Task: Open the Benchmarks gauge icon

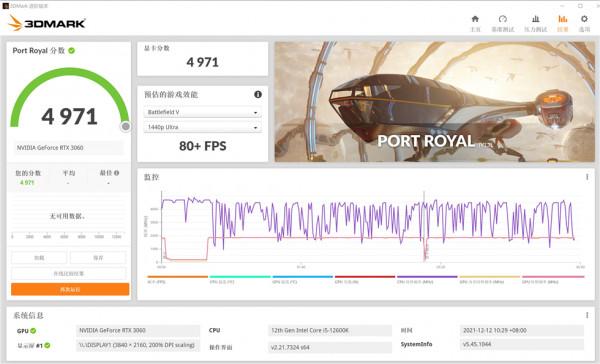Action: 503,19
